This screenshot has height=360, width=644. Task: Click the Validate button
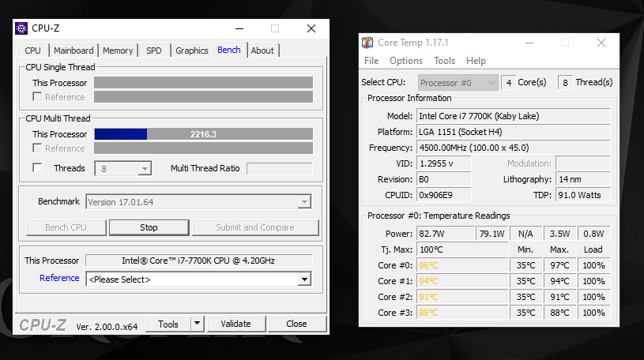tap(235, 324)
